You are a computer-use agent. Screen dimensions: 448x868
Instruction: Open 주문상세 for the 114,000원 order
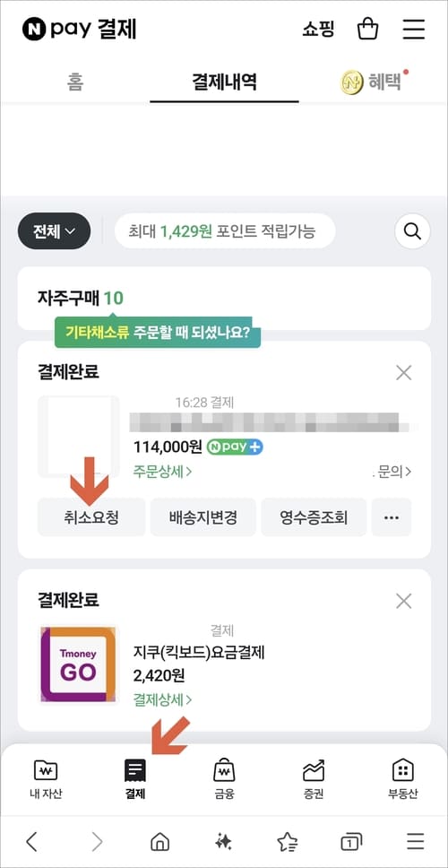[x=162, y=472]
